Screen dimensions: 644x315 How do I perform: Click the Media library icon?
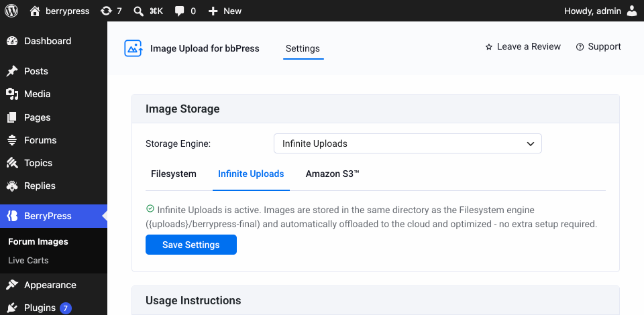(x=12, y=94)
